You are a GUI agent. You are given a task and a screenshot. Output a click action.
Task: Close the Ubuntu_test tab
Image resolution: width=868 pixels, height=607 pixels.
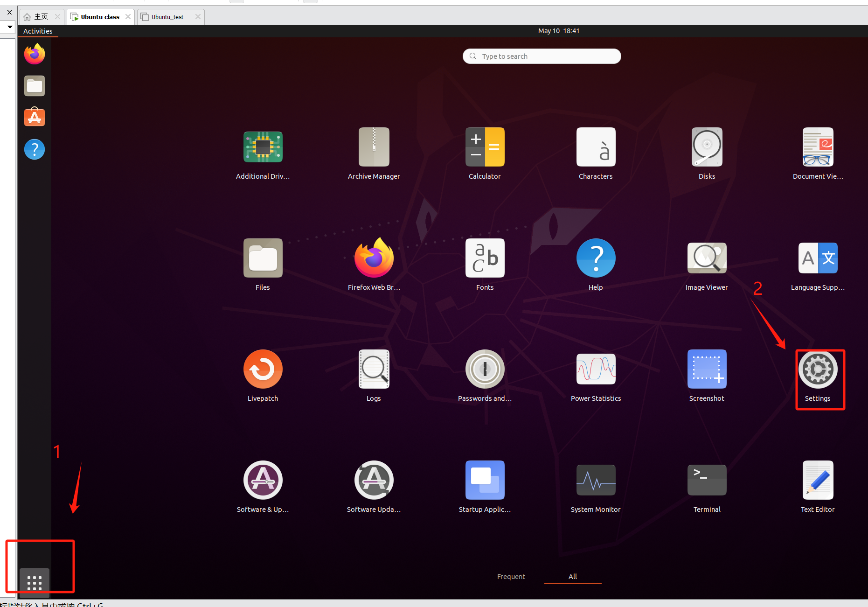click(198, 17)
